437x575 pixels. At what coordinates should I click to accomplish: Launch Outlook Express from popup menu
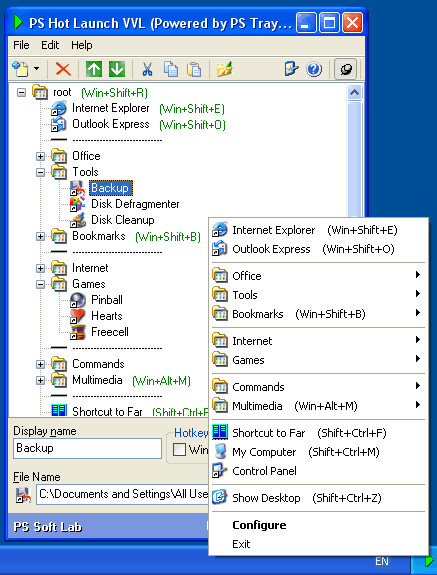pos(318,249)
